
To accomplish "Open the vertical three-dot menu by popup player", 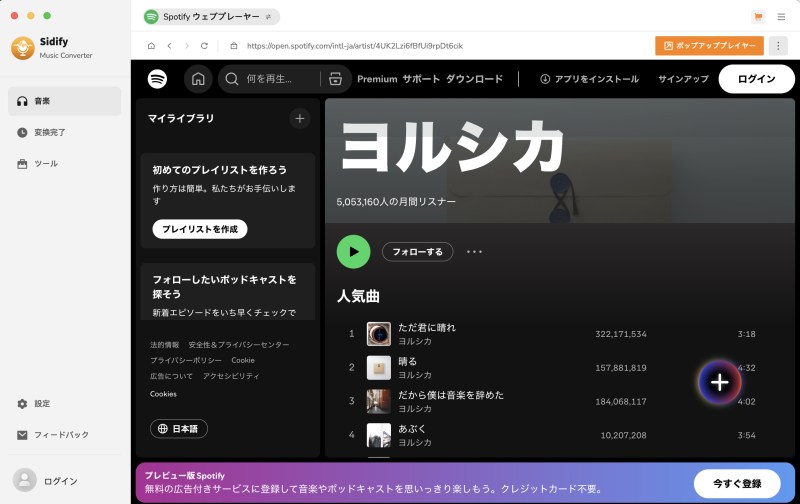I will tap(778, 46).
